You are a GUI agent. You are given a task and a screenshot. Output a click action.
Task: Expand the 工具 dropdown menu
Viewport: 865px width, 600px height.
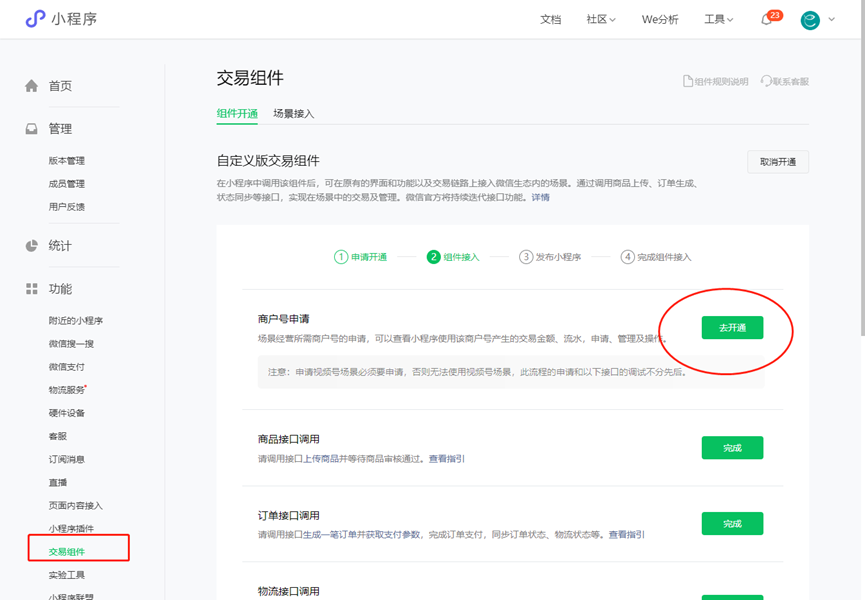coord(718,20)
